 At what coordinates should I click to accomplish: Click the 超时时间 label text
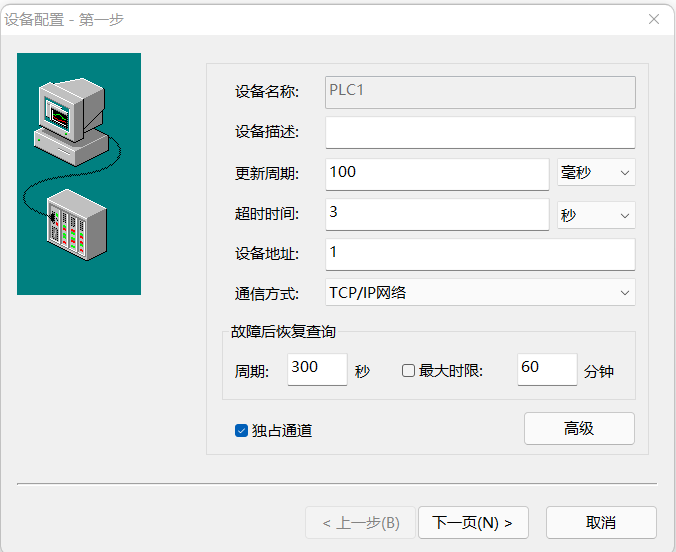click(267, 214)
